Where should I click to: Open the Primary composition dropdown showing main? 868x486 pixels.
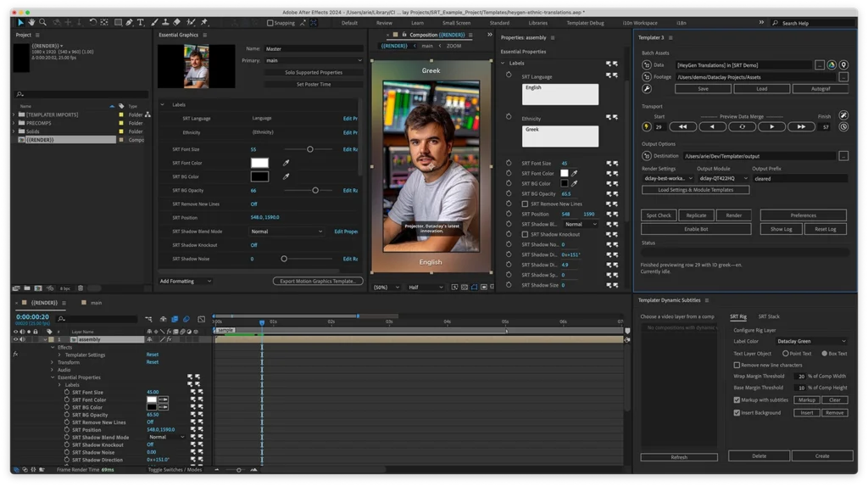coord(313,60)
